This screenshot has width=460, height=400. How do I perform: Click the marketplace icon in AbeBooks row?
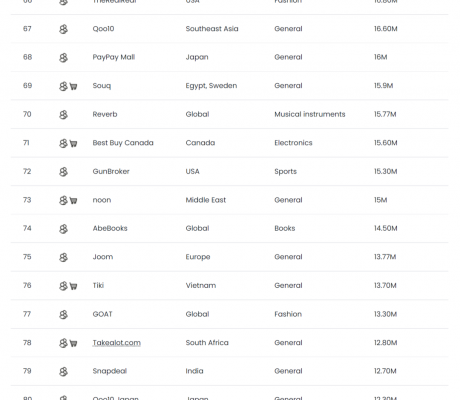click(63, 229)
